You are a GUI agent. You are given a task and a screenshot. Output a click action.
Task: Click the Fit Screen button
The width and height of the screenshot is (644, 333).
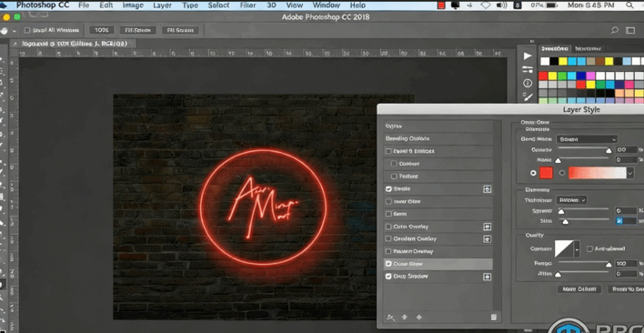pyautogui.click(x=138, y=30)
